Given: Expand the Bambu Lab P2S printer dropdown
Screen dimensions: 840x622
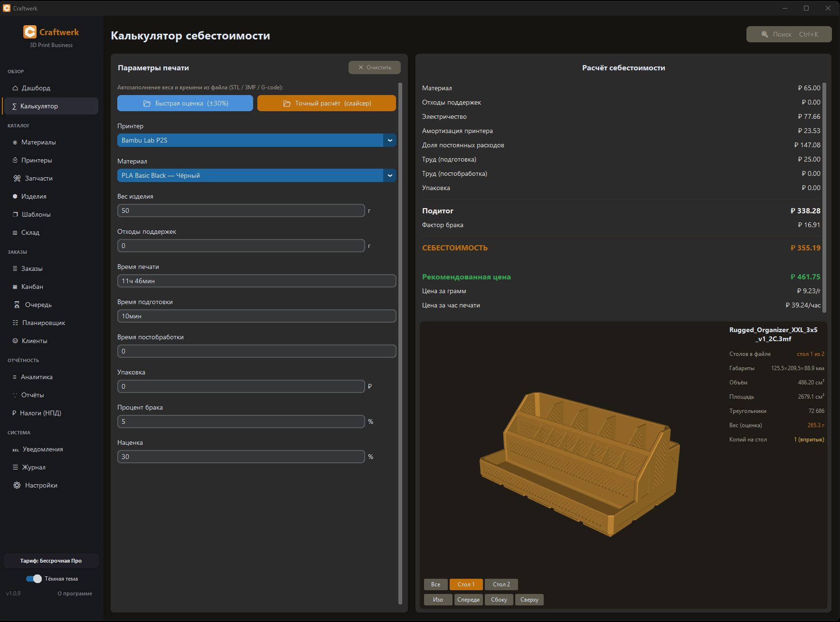Looking at the screenshot, I should pyautogui.click(x=389, y=140).
